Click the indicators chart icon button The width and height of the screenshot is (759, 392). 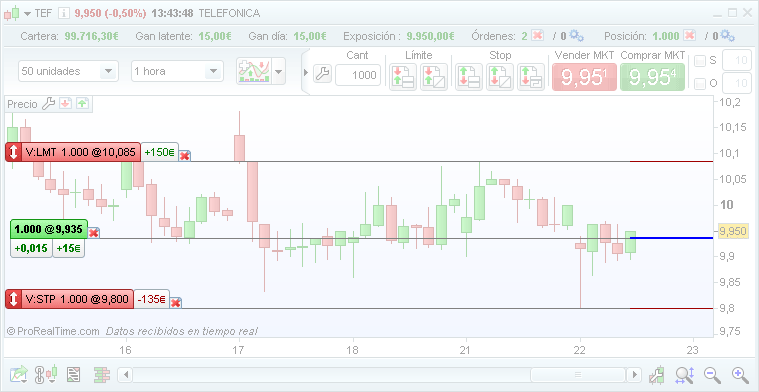[x=254, y=72]
